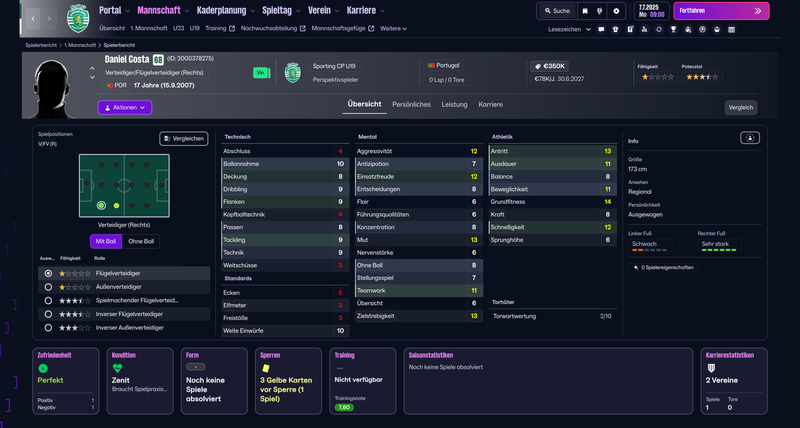Image resolution: width=800 pixels, height=428 pixels.
Task: Click the player silhouette portrait
Action: click(52, 89)
